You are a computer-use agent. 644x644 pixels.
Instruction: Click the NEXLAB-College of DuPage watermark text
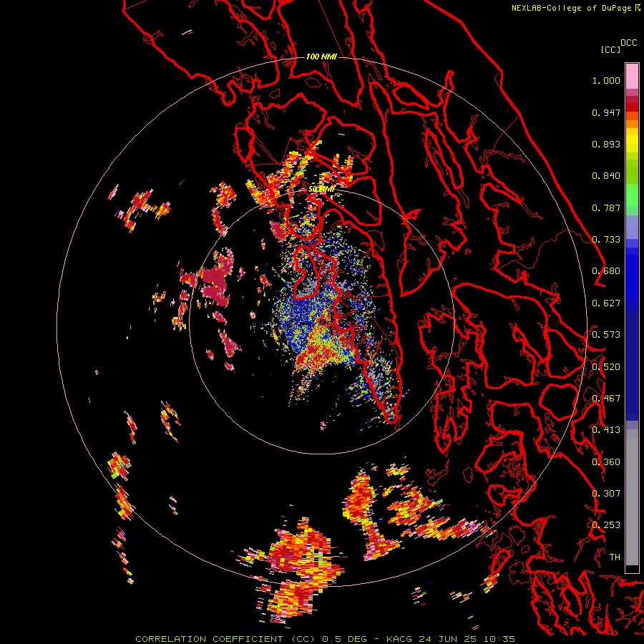[573, 8]
